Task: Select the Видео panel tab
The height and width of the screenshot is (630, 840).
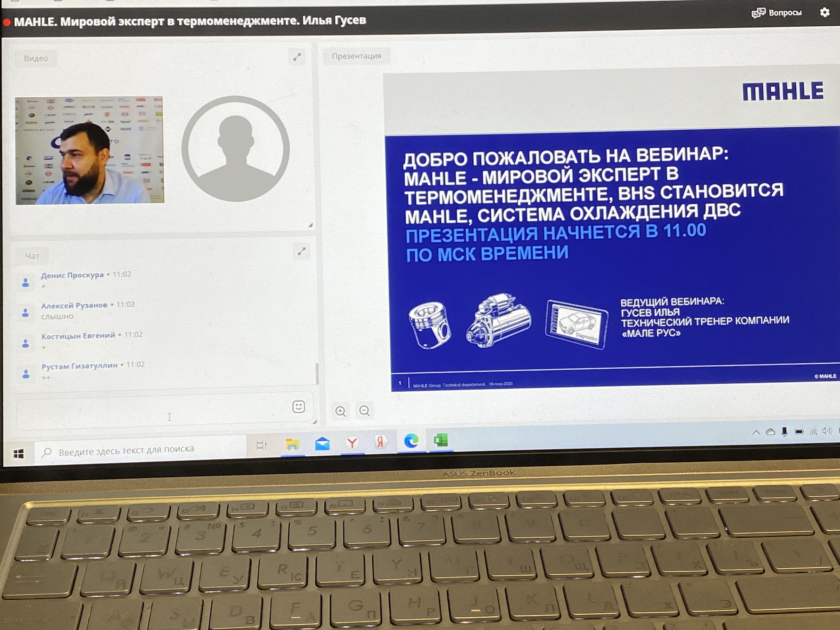Action: click(x=36, y=58)
